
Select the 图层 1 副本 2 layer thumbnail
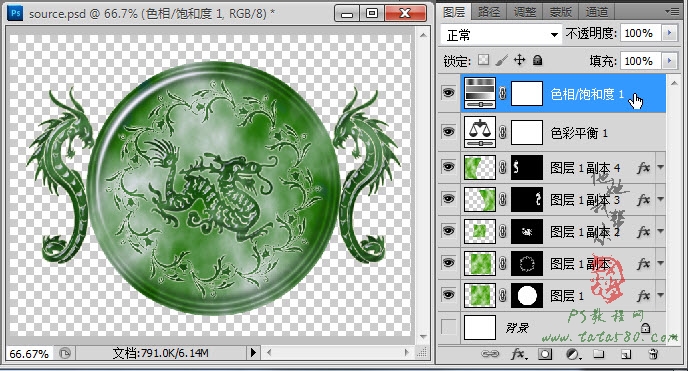480,231
